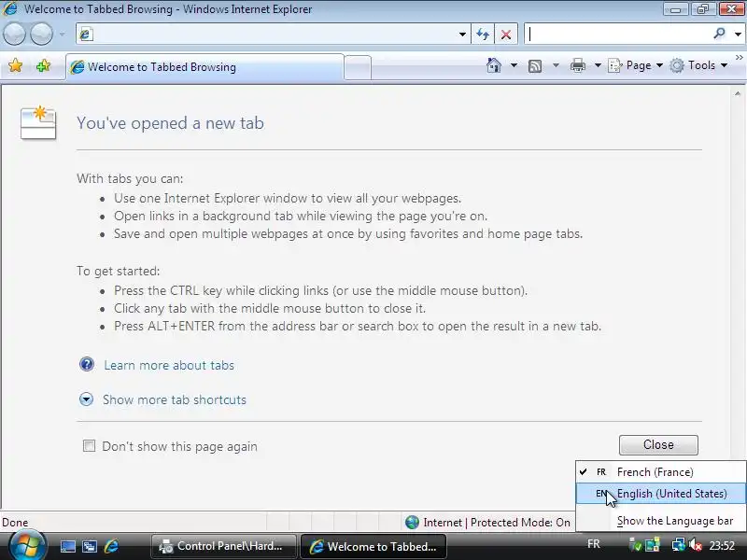Switch to Control Panel\Hard... taskbar button

tap(224, 546)
